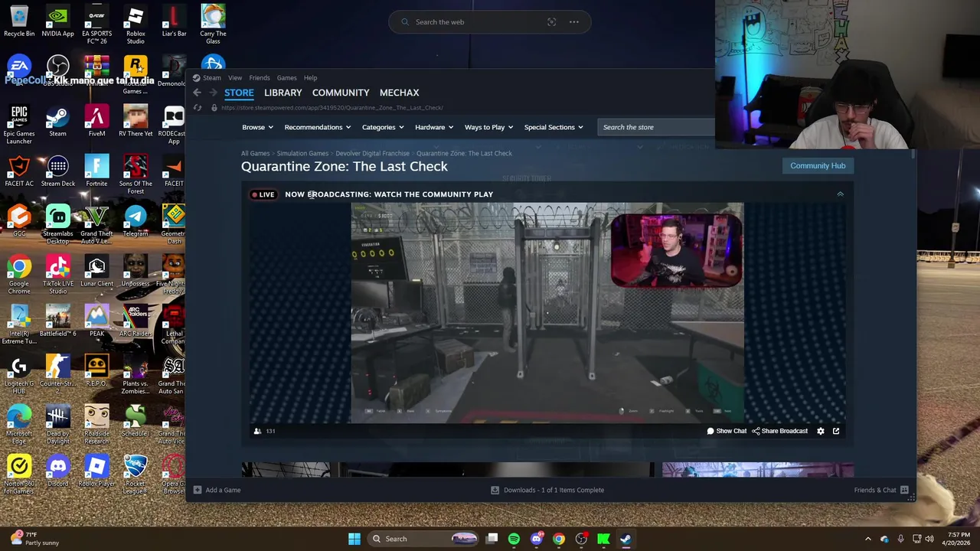Viewport: 980px width, 551px height.
Task: Open the Steam desktop shortcut
Action: coord(57,122)
